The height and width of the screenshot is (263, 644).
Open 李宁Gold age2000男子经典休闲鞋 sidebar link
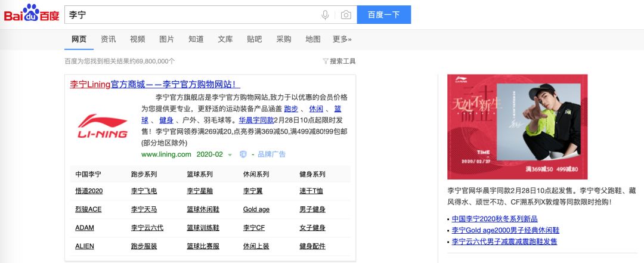coord(505,230)
